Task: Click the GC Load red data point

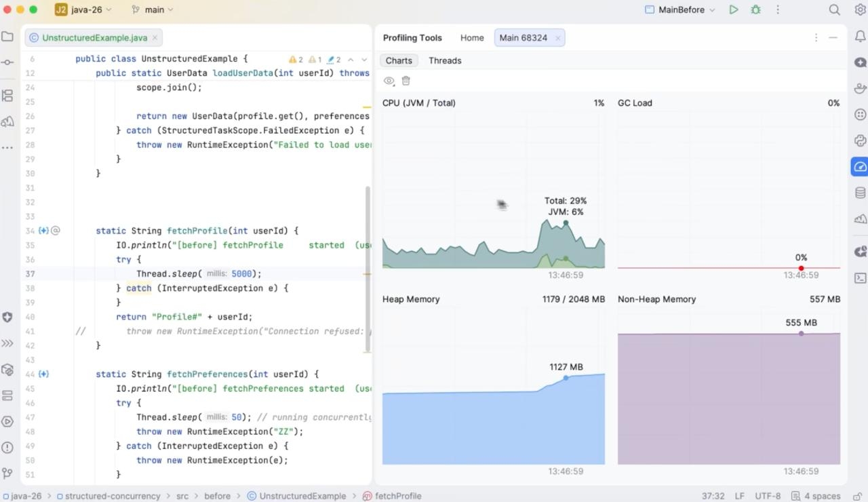Action: pyautogui.click(x=801, y=268)
